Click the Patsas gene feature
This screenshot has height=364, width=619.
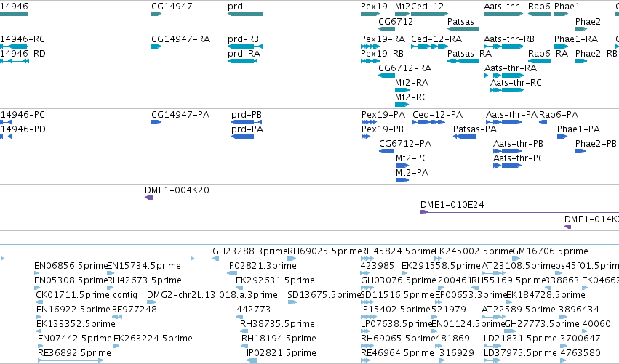[463, 29]
